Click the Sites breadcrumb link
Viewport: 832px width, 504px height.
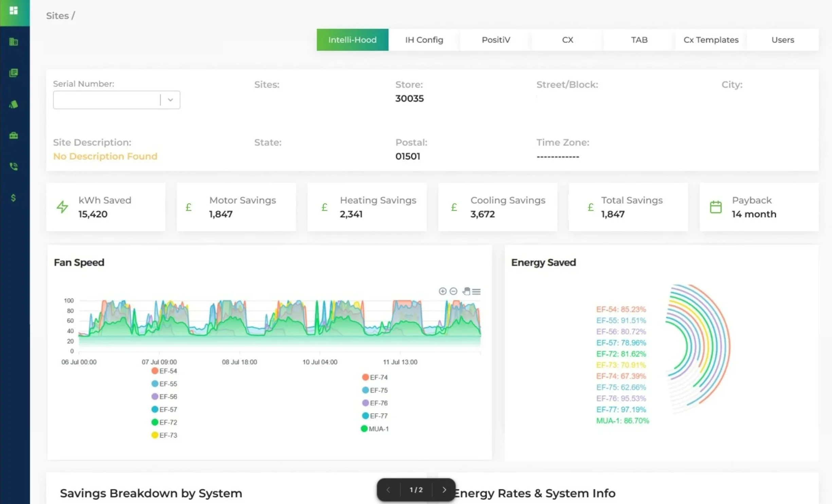point(57,16)
